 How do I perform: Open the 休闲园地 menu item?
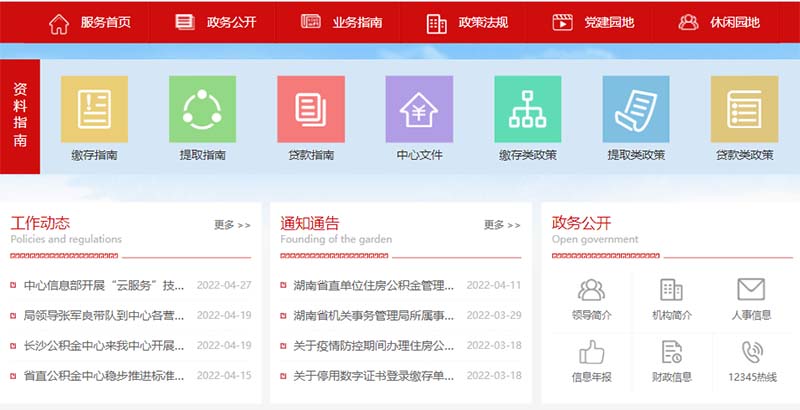pyautogui.click(x=735, y=22)
